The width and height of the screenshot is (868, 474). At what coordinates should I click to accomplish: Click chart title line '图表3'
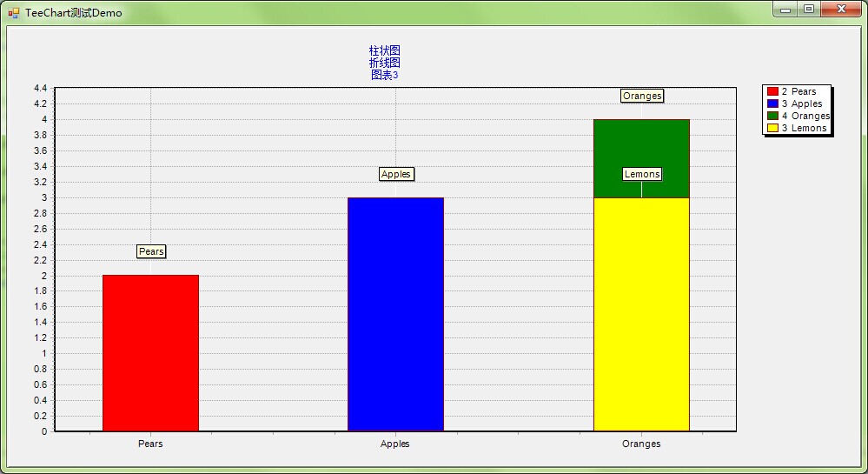pyautogui.click(x=385, y=75)
